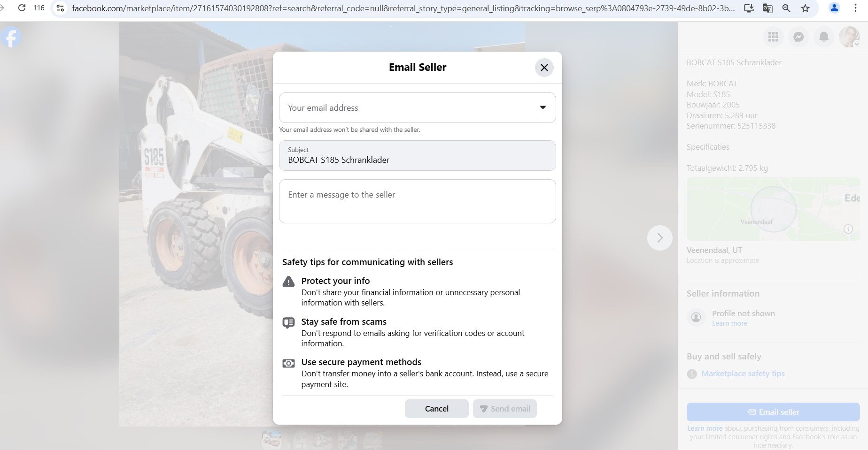Click the browser URL address bar
This screenshot has height=450, width=868.
tap(403, 8)
